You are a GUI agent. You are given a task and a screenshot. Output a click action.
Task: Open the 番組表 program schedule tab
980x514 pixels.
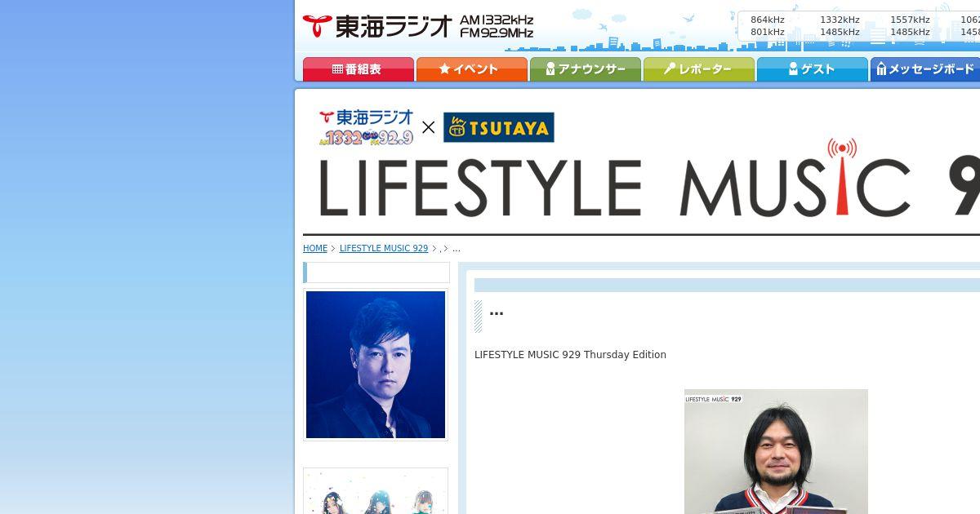click(x=358, y=69)
